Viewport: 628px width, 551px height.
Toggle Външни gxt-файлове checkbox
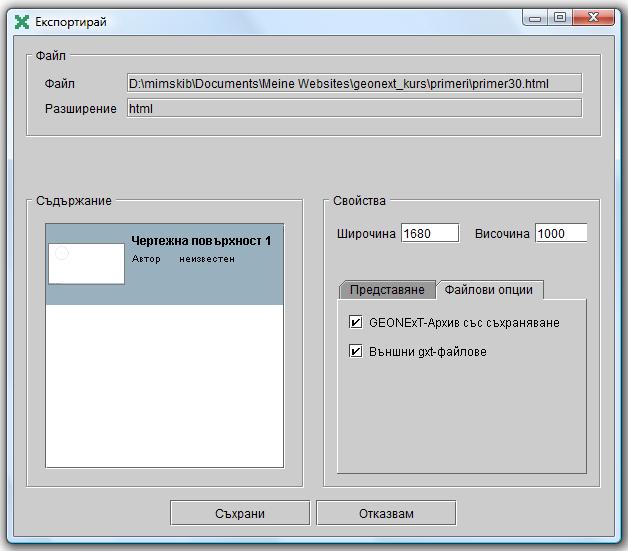pos(355,351)
